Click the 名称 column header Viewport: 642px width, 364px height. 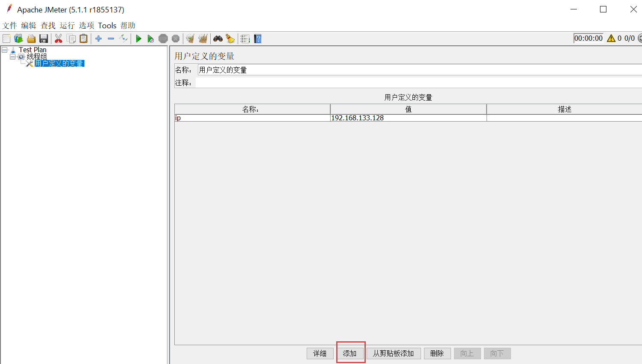tap(252, 109)
